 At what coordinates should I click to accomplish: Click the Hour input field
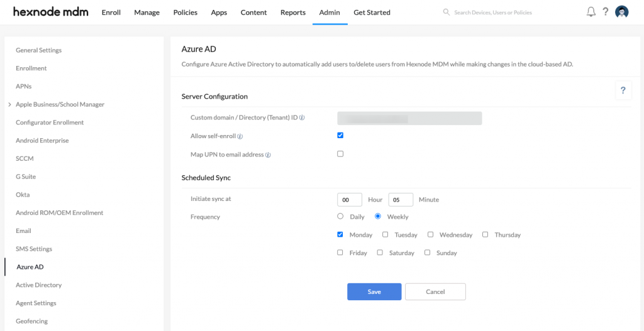[x=350, y=200]
